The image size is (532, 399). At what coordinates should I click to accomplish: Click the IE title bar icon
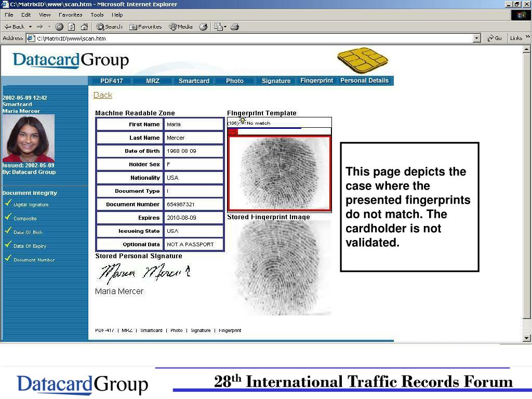tap(5, 4)
